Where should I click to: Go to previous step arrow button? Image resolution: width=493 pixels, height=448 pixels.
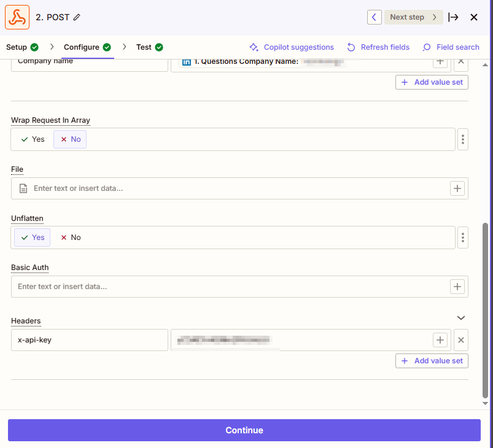point(374,17)
